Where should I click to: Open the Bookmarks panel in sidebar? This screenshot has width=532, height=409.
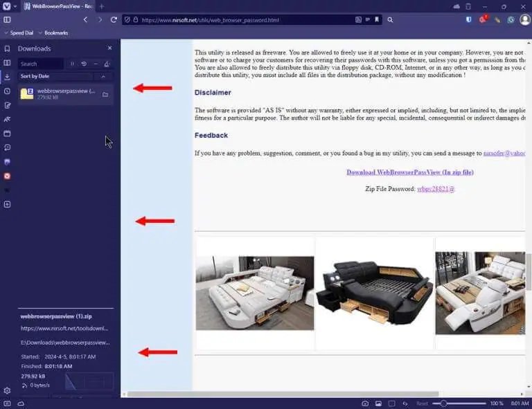pyautogui.click(x=7, y=49)
